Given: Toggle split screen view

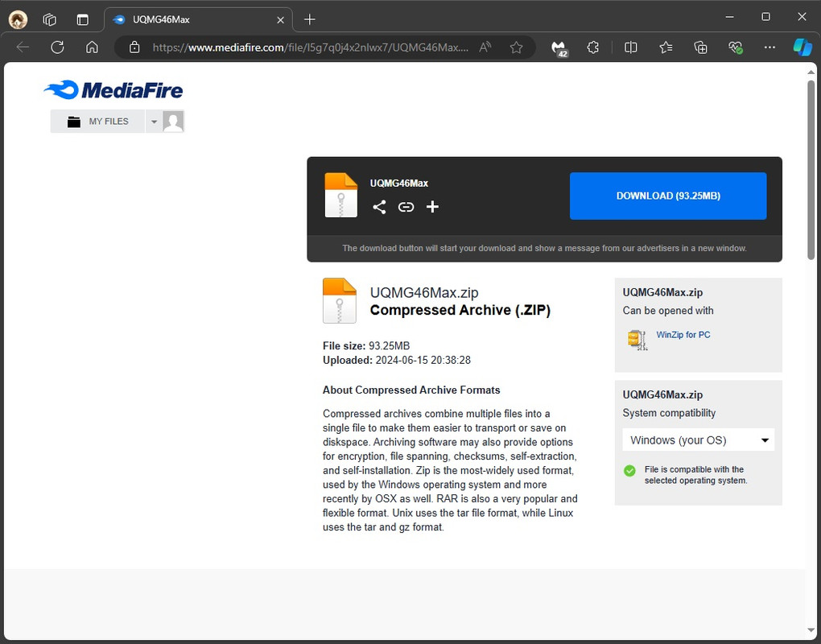Looking at the screenshot, I should pos(631,47).
